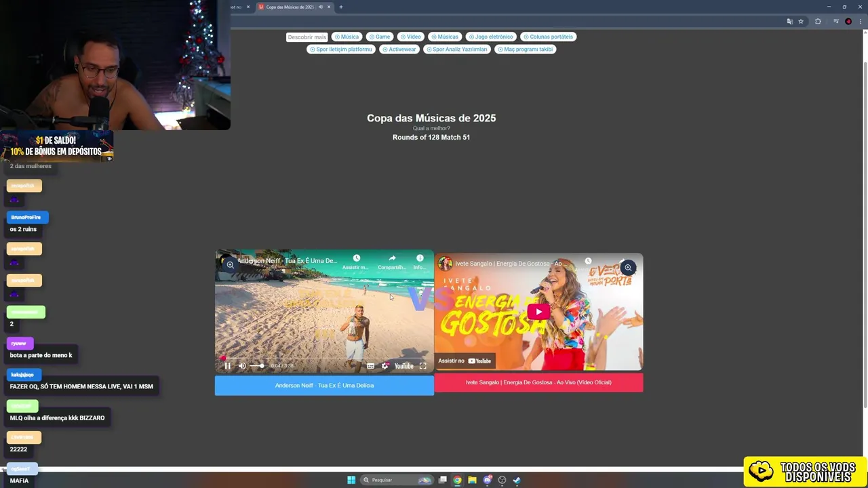Click BrunoProFire username in chat
This screenshot has width=868, height=488.
pos(26,218)
